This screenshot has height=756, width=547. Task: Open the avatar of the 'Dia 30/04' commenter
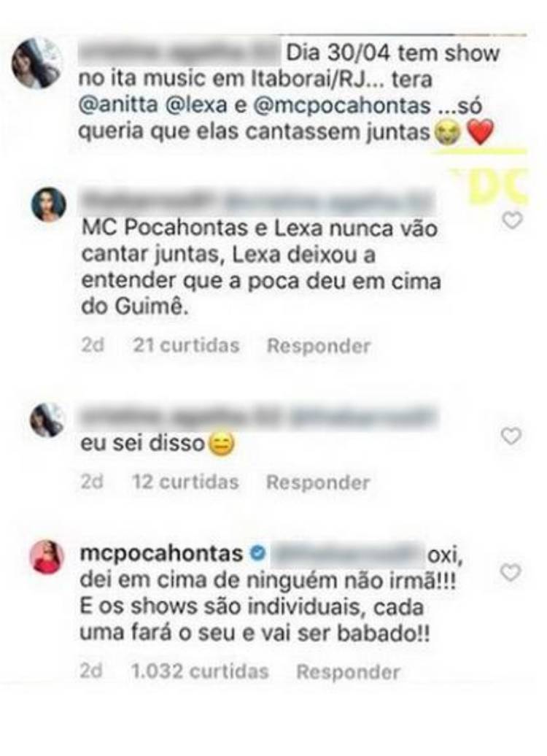(37, 63)
